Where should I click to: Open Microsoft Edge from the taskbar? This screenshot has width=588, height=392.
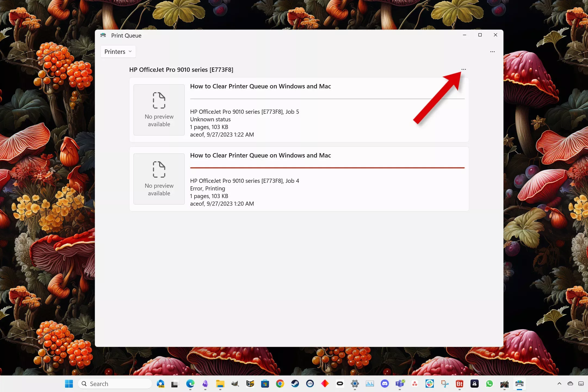[190, 384]
